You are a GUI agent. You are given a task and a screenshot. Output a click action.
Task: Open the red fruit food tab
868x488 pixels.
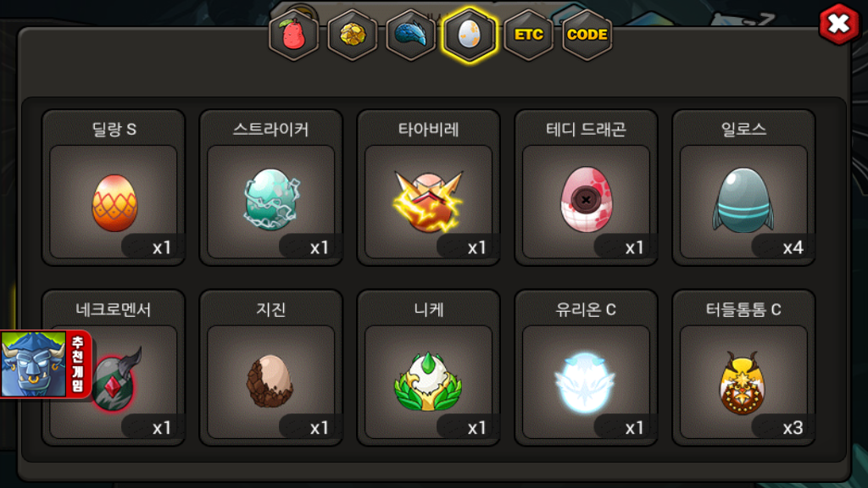[293, 36]
